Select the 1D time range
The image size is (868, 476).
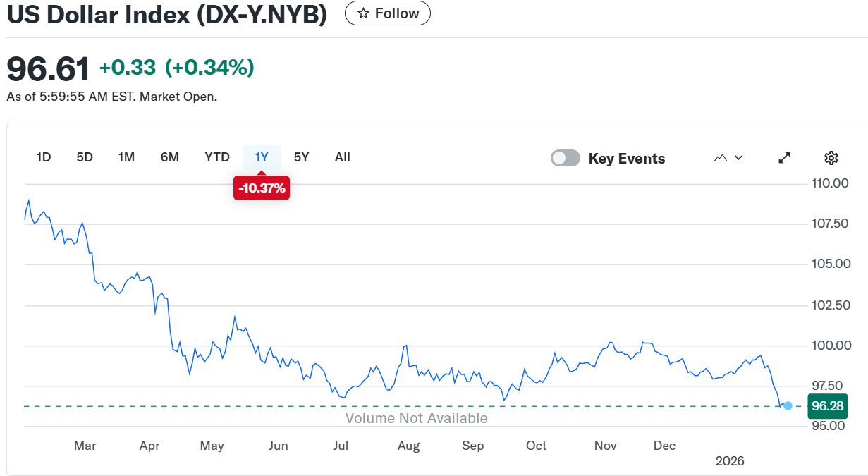point(44,157)
